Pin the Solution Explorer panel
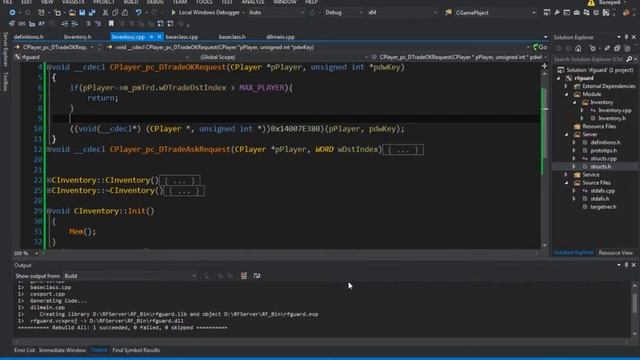The width and height of the screenshot is (640, 360). pyautogui.click(x=627, y=37)
